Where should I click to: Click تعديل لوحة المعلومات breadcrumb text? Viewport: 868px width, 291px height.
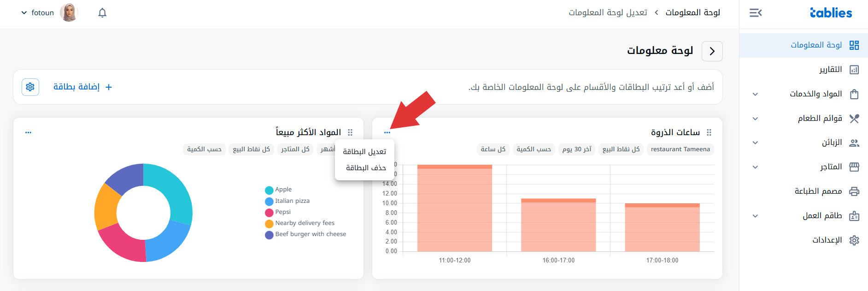coord(608,12)
